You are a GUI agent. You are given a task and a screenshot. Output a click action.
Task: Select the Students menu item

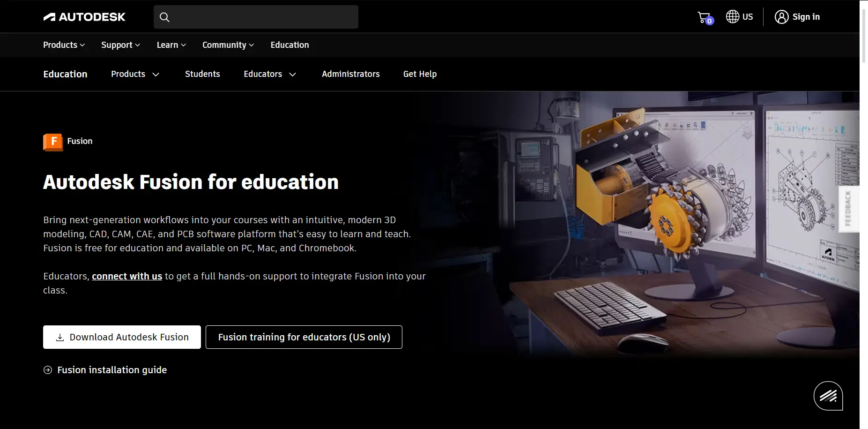tap(202, 74)
